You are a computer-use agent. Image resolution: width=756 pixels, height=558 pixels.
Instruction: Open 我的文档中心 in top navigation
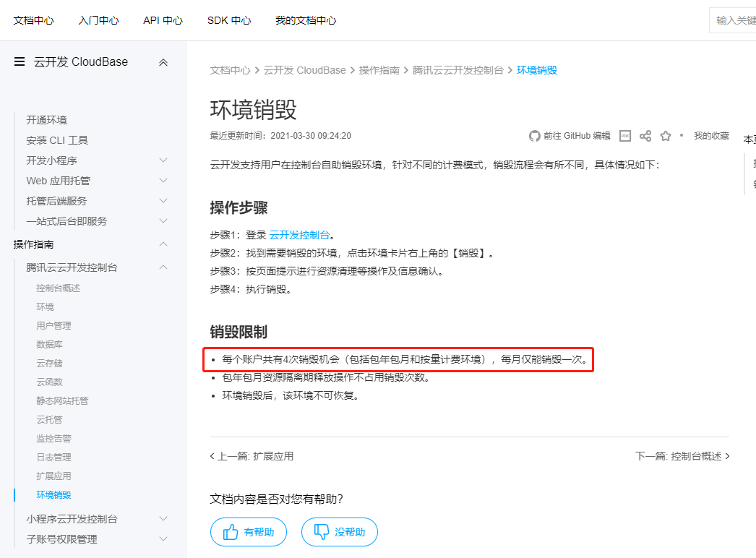click(306, 20)
